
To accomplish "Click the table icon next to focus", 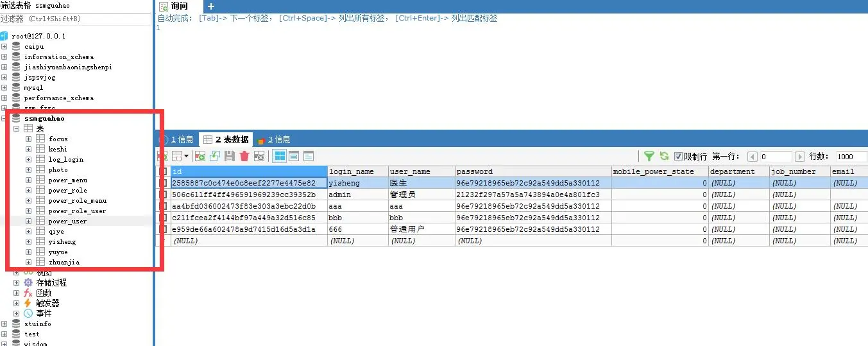I will (x=40, y=139).
